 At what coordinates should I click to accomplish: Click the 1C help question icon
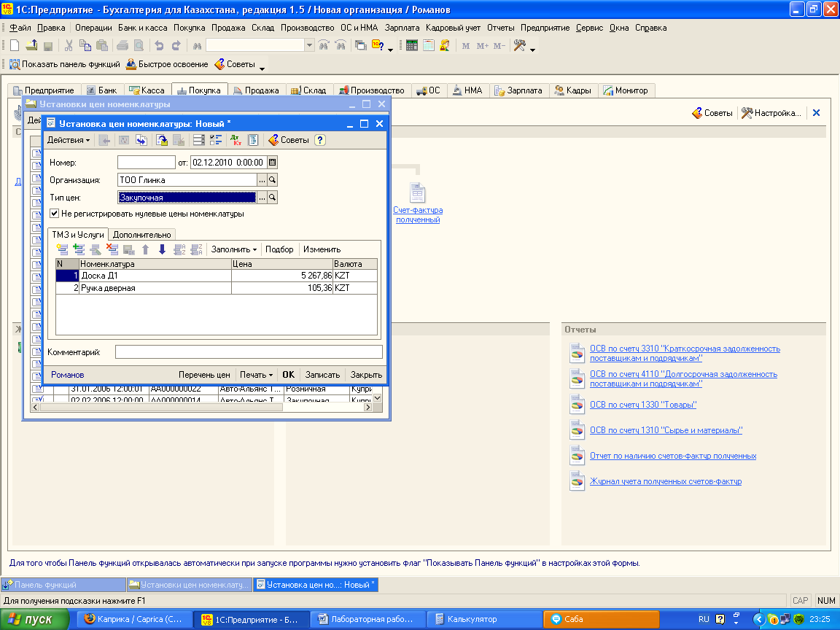[x=377, y=45]
